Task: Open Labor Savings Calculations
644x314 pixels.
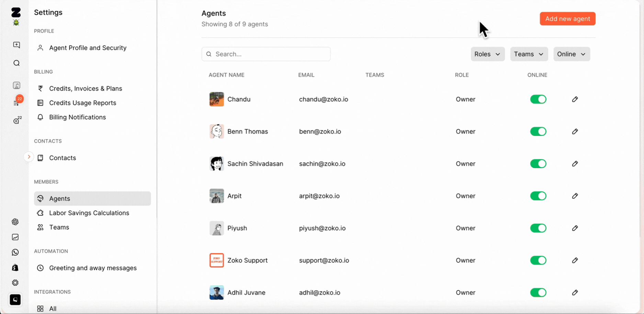Action: pyautogui.click(x=92, y=213)
